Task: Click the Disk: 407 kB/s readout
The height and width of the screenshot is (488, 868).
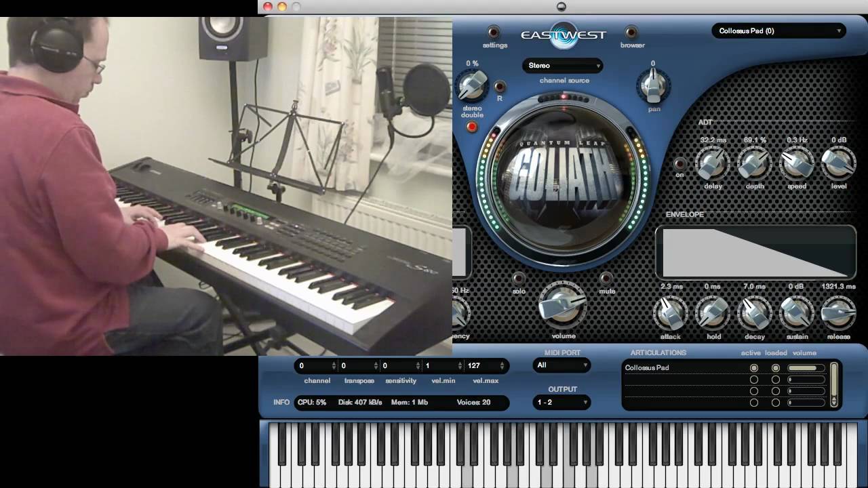Action: [360, 402]
